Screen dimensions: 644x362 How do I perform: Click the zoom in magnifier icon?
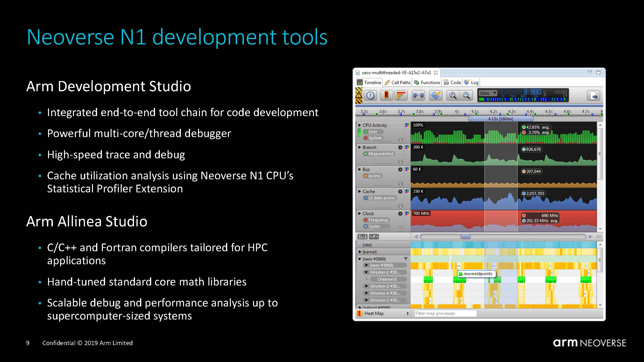[x=453, y=95]
